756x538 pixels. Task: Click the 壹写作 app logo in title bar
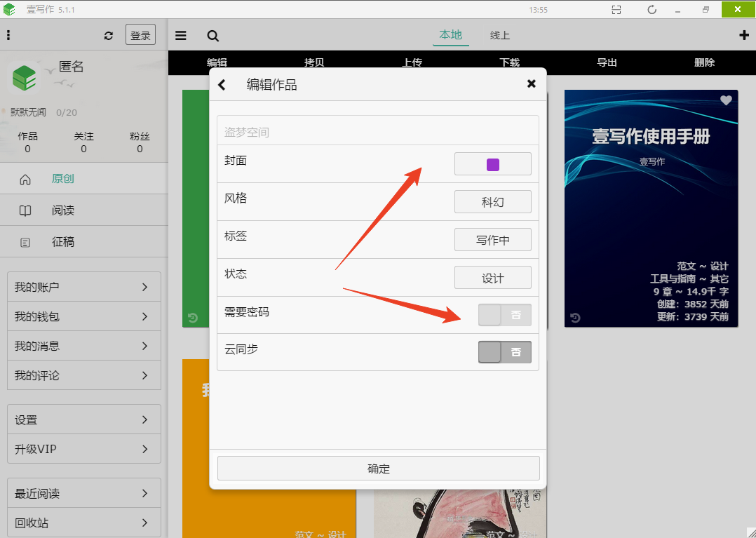[9, 9]
